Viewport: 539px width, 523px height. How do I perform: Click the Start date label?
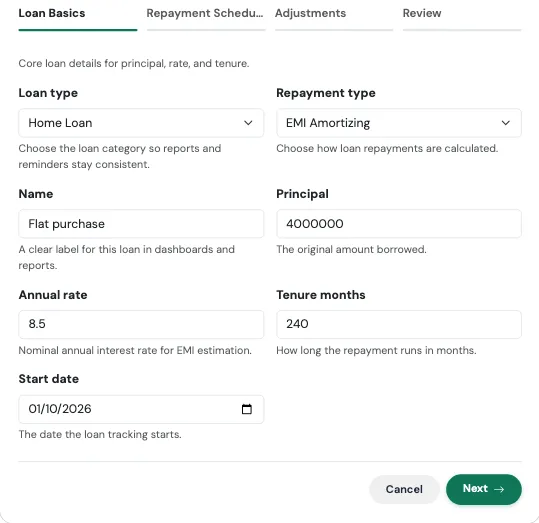pos(48,379)
